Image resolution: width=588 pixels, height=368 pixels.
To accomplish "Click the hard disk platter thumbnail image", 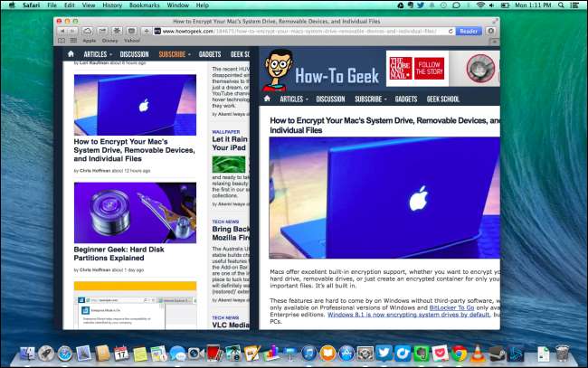I will tap(135, 212).
